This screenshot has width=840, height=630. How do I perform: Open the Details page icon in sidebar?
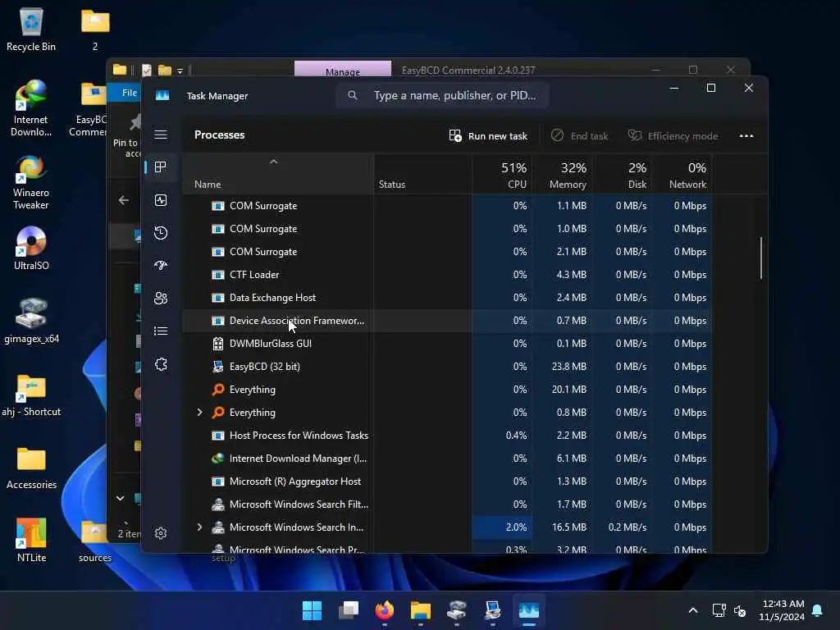tap(161, 331)
